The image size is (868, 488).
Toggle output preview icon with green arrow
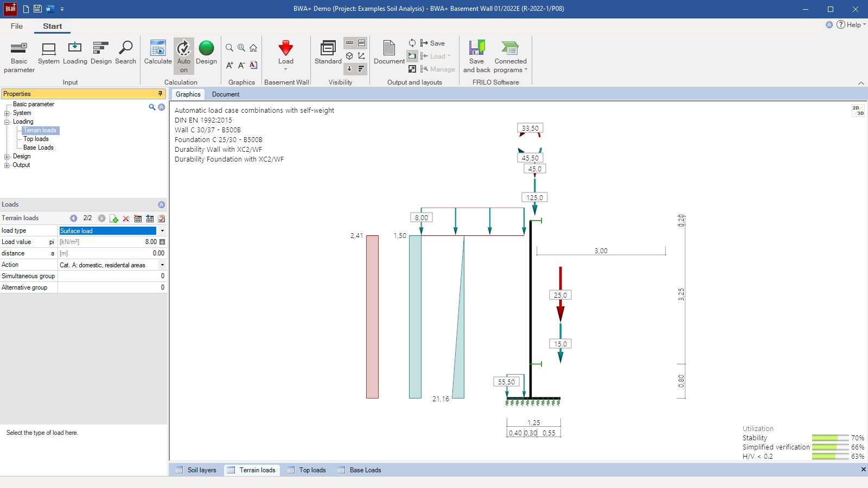(412, 56)
